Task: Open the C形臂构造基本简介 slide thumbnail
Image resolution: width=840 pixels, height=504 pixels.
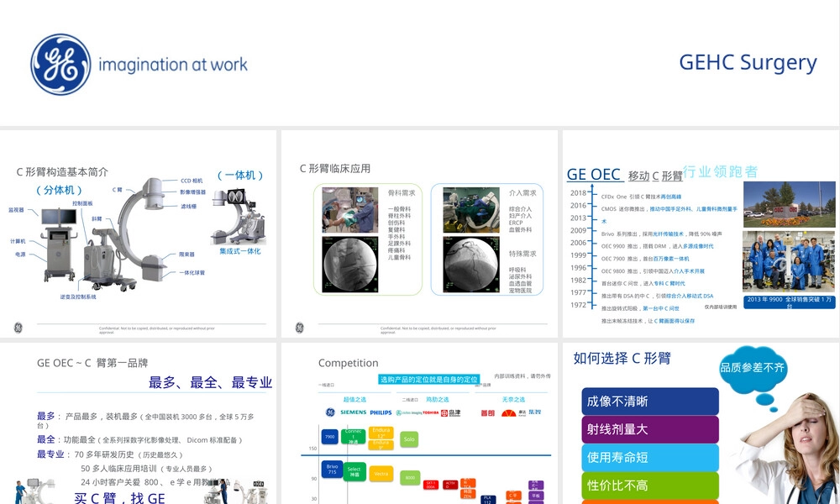Action: click(x=139, y=234)
